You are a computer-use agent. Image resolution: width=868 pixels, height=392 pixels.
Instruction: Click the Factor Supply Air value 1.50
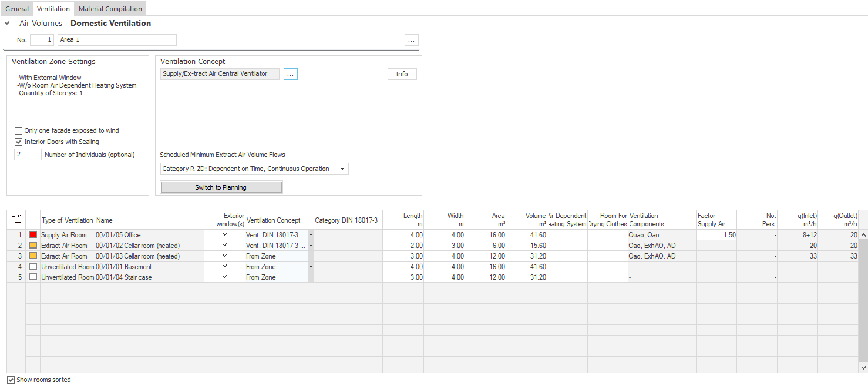(716, 235)
